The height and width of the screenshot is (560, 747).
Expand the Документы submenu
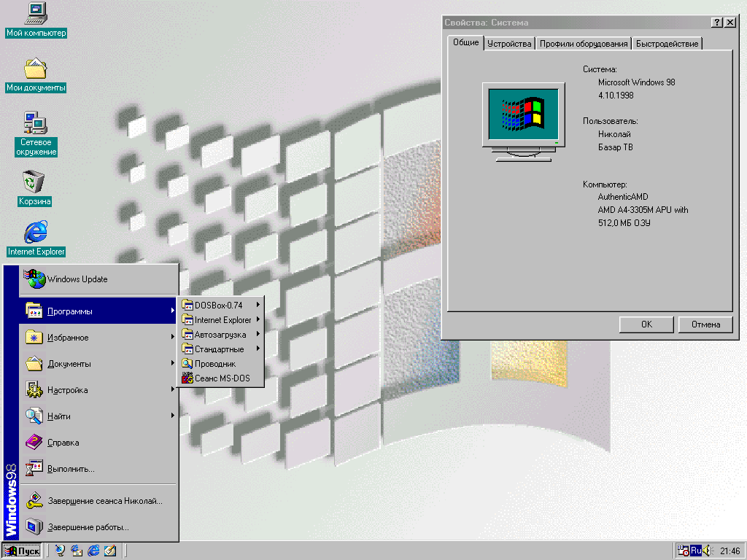tap(98, 364)
